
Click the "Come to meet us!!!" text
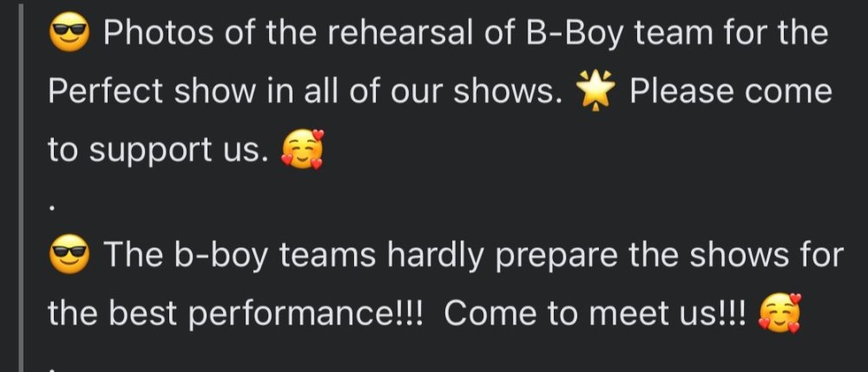pyautogui.click(x=595, y=314)
